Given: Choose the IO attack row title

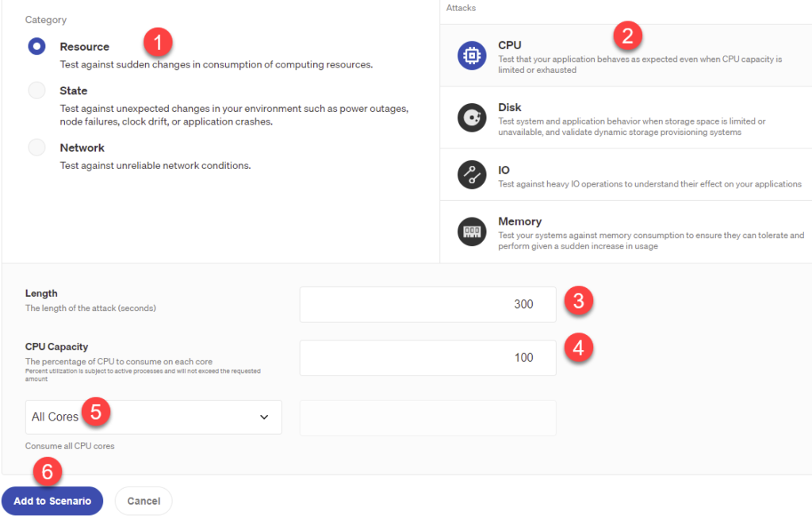Looking at the screenshot, I should 504,170.
